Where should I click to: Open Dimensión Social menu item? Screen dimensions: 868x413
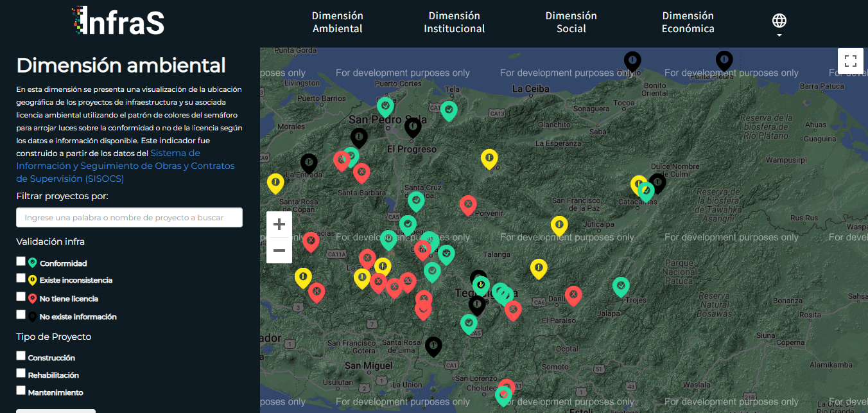571,22
